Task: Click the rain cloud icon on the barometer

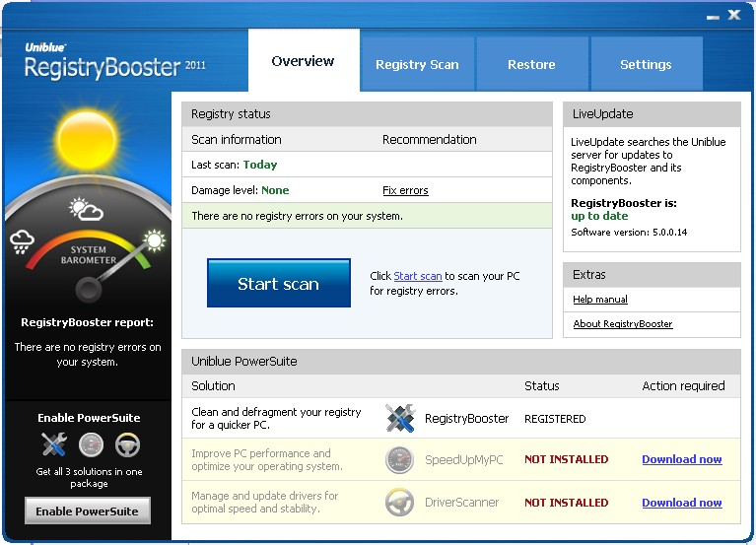Action: (x=22, y=241)
